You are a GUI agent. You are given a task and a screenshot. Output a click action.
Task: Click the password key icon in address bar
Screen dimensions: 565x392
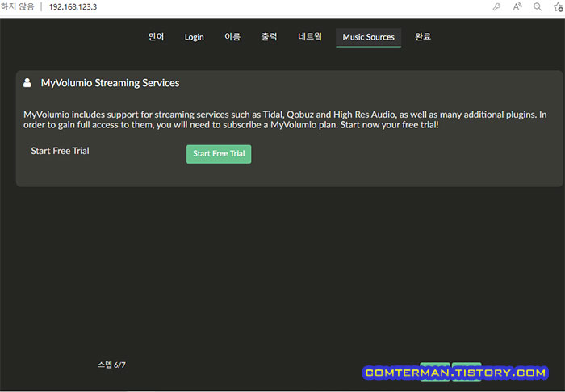[x=497, y=6]
